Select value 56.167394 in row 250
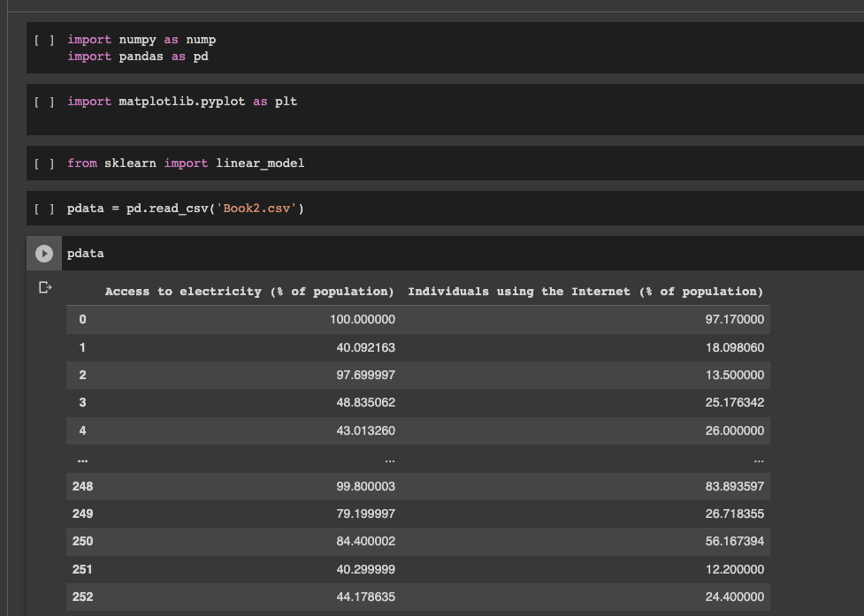864x616 pixels. [x=735, y=541]
